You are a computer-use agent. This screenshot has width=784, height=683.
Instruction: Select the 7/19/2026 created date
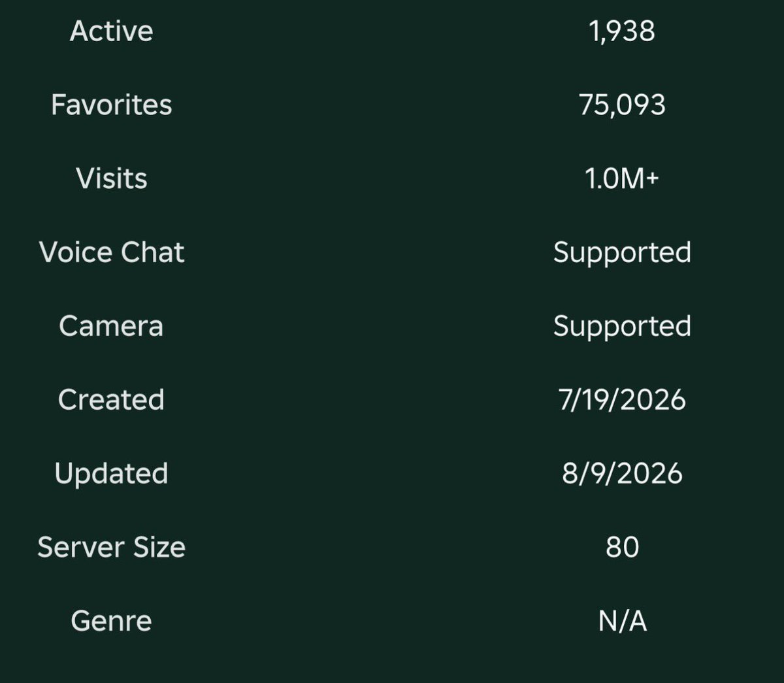[622, 400]
